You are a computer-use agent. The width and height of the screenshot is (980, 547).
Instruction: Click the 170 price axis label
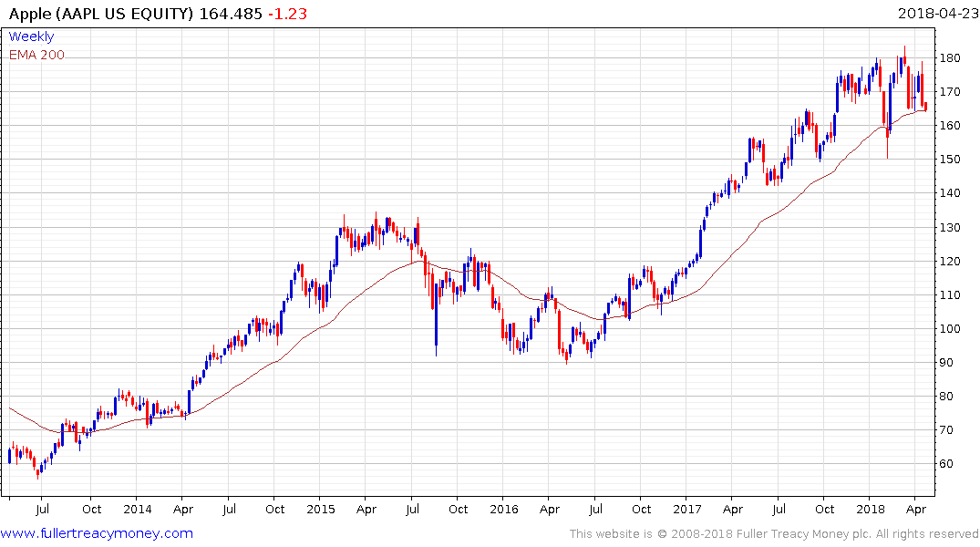pos(949,92)
